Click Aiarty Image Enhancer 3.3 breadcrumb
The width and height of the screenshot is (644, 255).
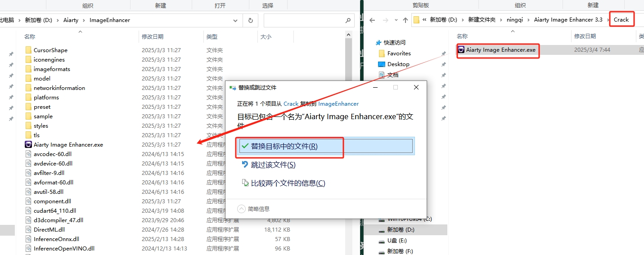click(568, 20)
